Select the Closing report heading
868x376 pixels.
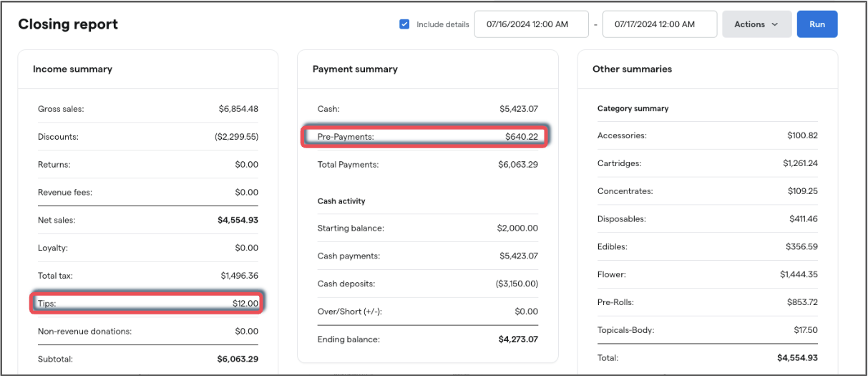tap(68, 24)
